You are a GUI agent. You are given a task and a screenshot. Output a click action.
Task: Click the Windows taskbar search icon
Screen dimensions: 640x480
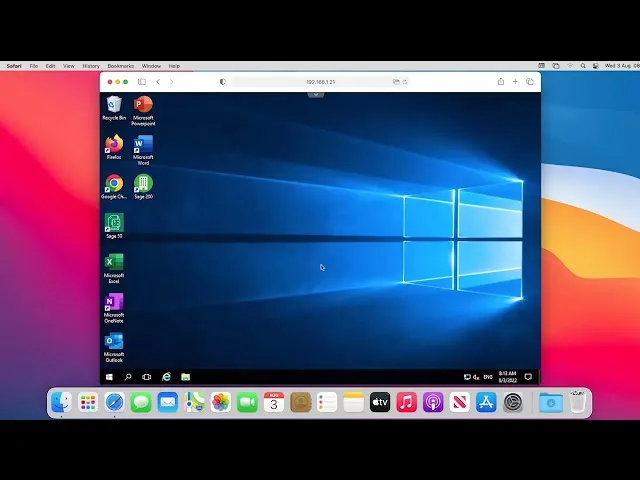point(128,377)
